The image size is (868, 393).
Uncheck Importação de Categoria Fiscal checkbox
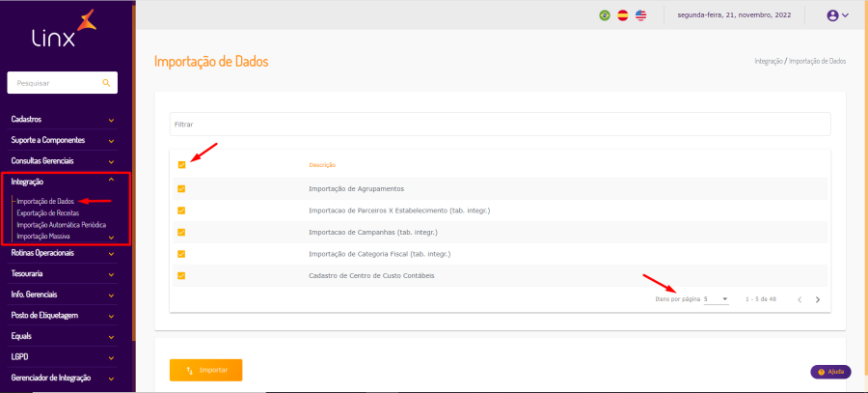point(181,254)
